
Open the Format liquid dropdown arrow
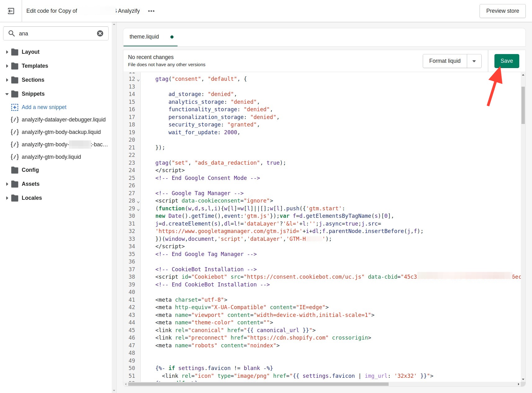pos(474,61)
